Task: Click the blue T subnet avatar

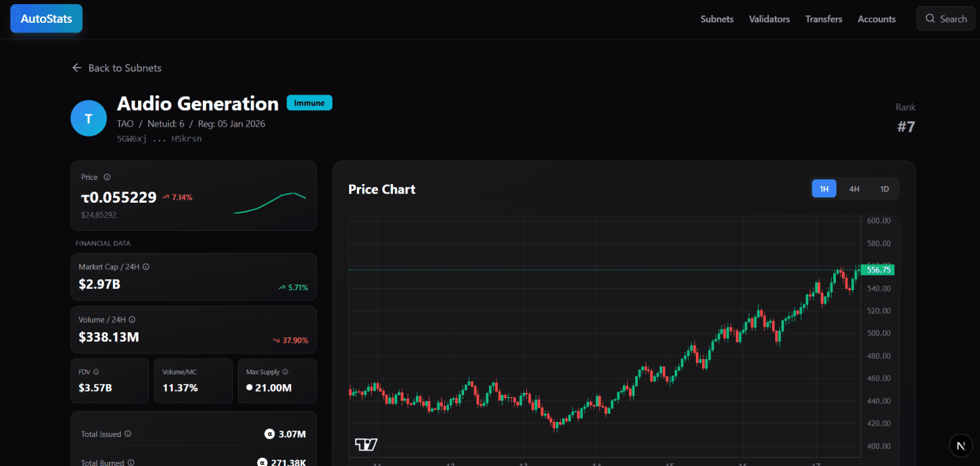Action: coord(88,118)
